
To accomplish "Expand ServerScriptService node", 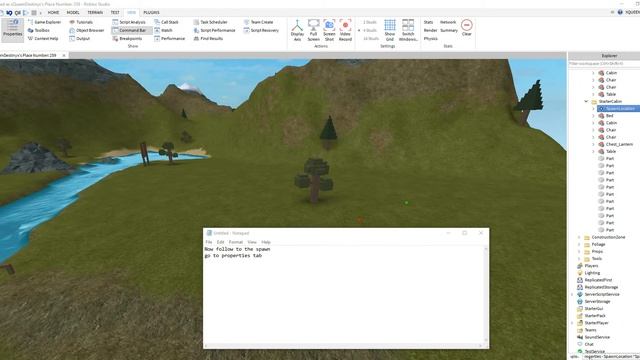I will click(x=572, y=294).
